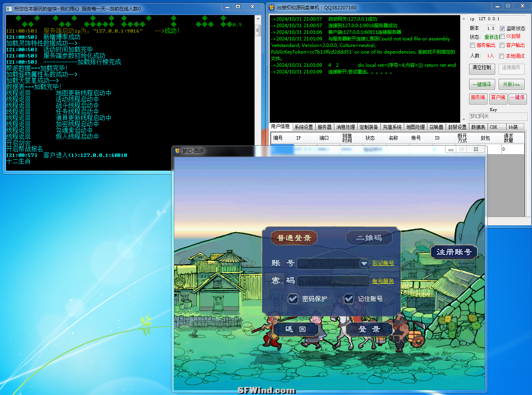Minimize the server console window

pyautogui.click(x=227, y=7)
